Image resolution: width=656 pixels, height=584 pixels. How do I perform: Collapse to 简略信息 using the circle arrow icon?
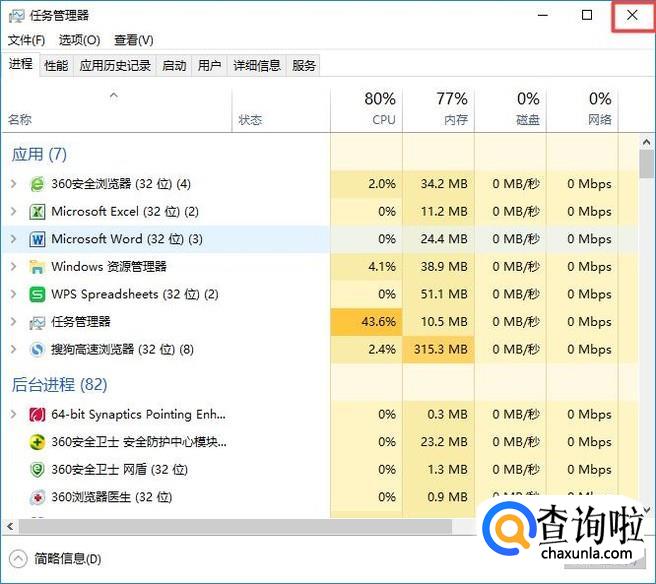18,559
